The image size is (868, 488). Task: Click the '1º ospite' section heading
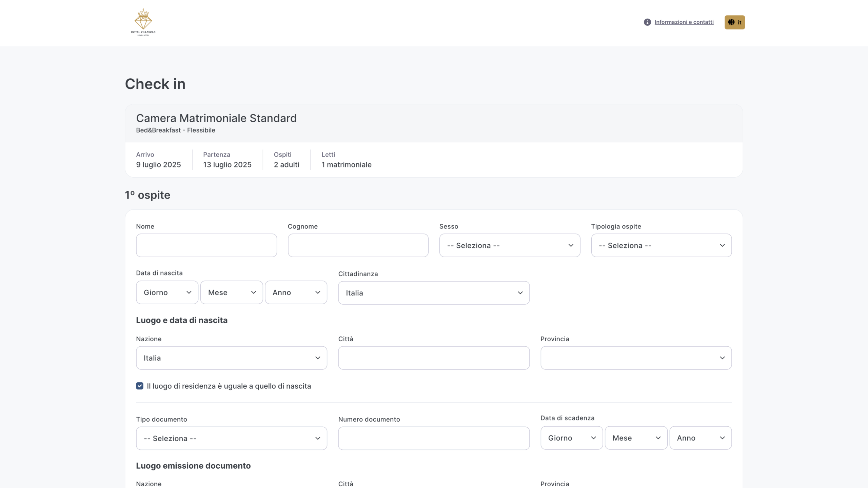[147, 195]
